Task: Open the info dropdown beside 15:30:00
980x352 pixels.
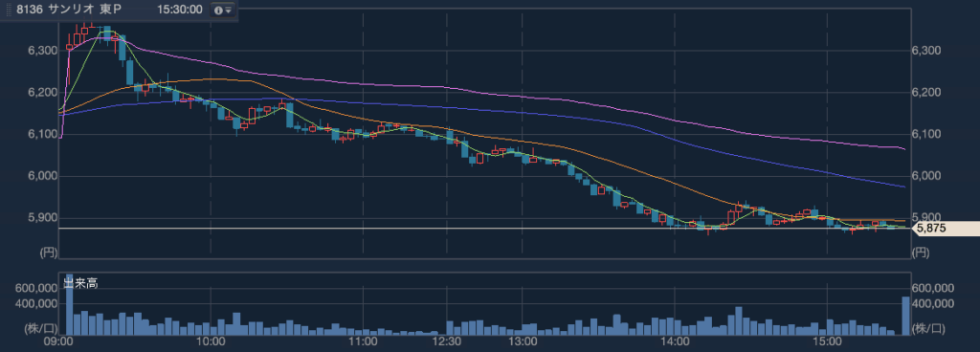Action: [222, 10]
